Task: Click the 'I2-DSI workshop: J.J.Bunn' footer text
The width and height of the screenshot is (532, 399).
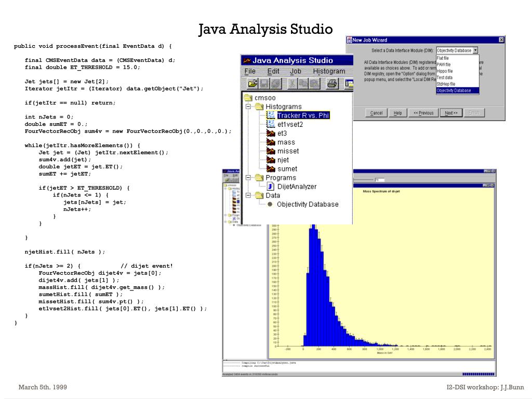Action: [485, 387]
